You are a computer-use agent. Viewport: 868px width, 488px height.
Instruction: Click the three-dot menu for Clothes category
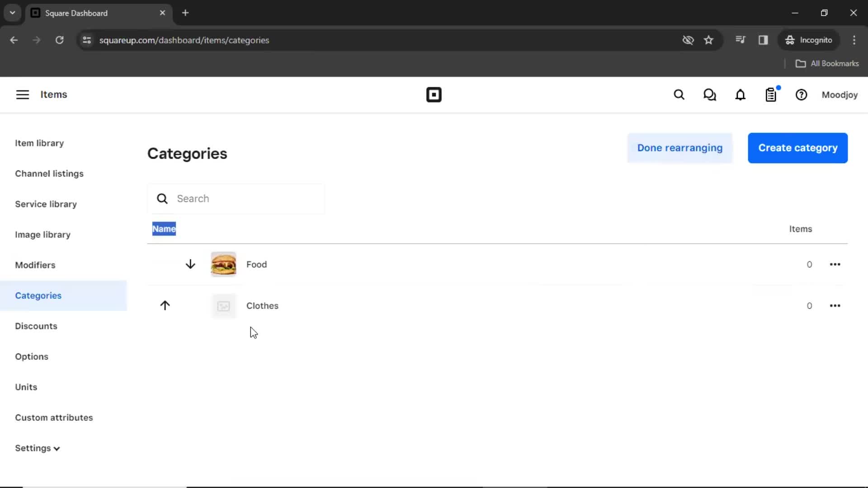point(834,305)
